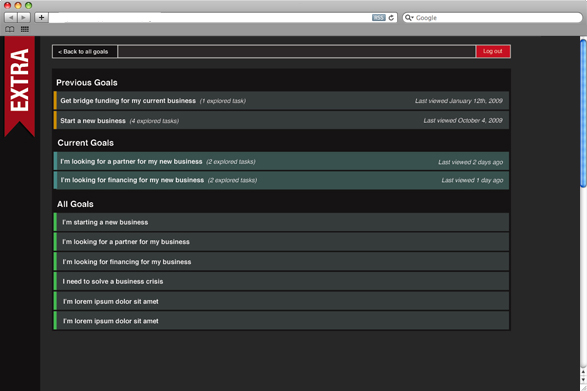
Task: Open 'Start a new business' previous goal
Action: (281, 121)
